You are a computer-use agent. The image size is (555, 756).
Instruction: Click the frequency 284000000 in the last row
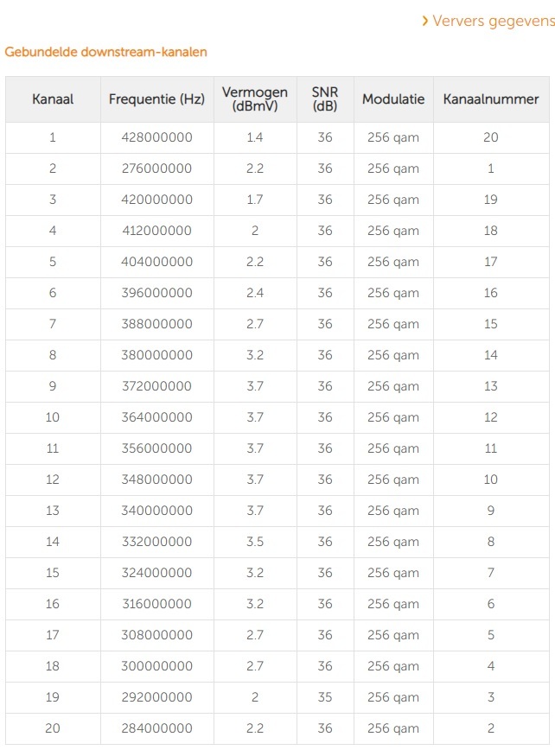(x=156, y=728)
